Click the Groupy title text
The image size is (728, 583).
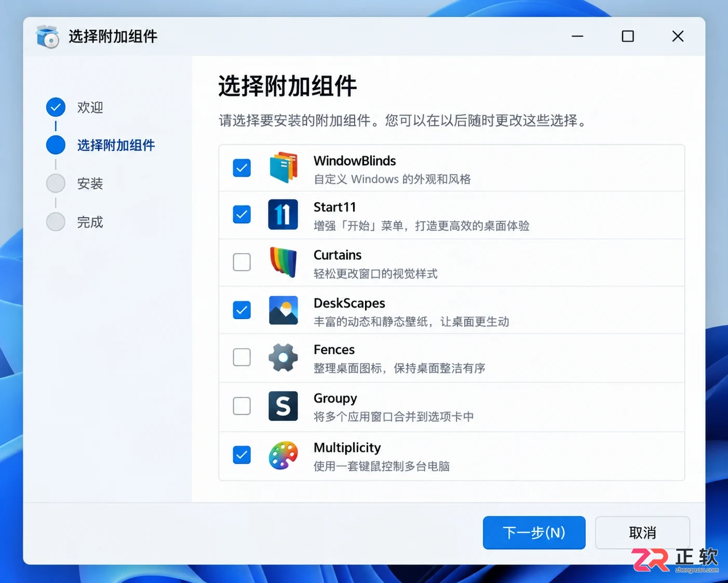click(335, 399)
